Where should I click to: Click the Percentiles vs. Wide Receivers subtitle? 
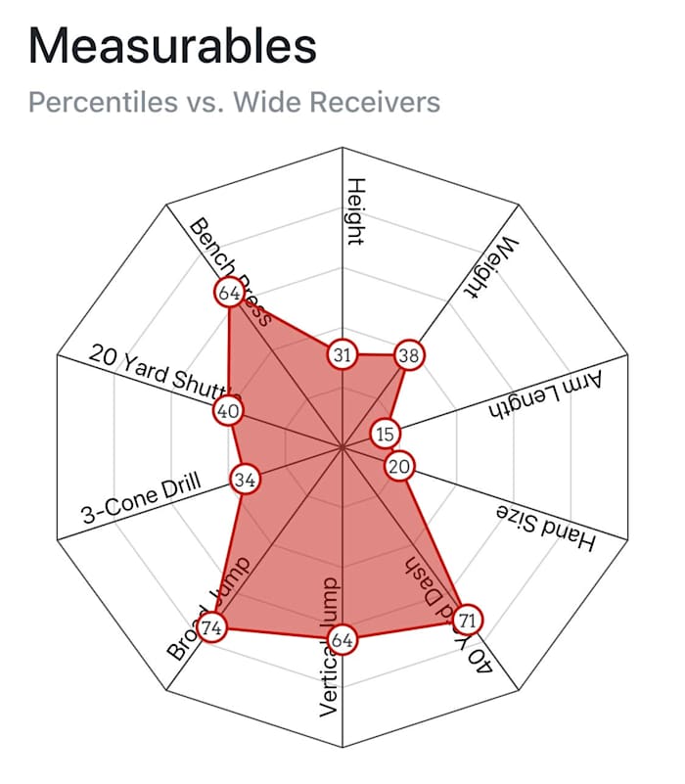tap(234, 101)
